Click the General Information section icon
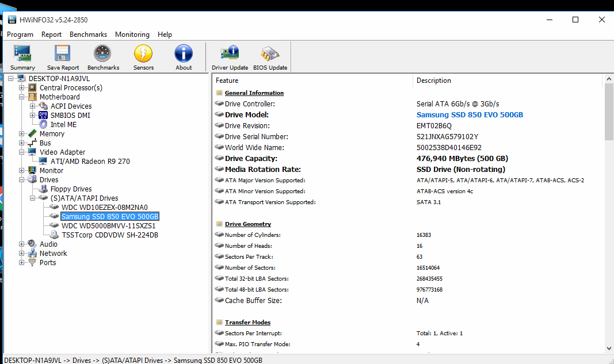 pos(219,93)
